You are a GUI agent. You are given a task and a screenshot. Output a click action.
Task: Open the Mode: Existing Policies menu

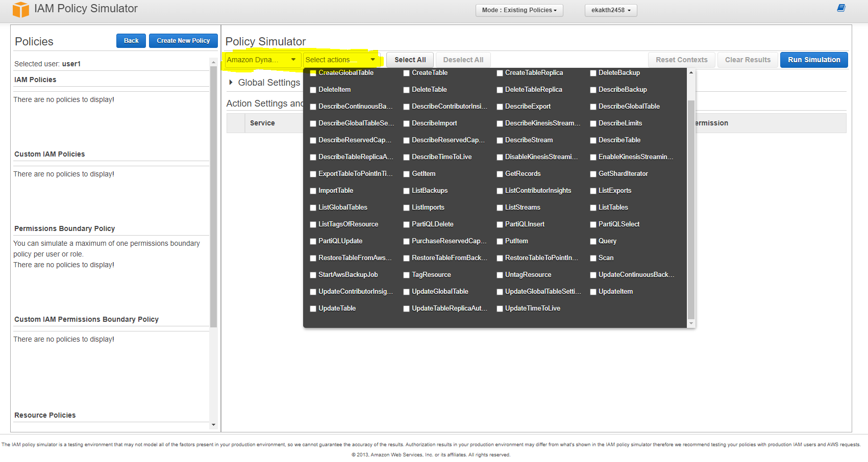(x=519, y=10)
